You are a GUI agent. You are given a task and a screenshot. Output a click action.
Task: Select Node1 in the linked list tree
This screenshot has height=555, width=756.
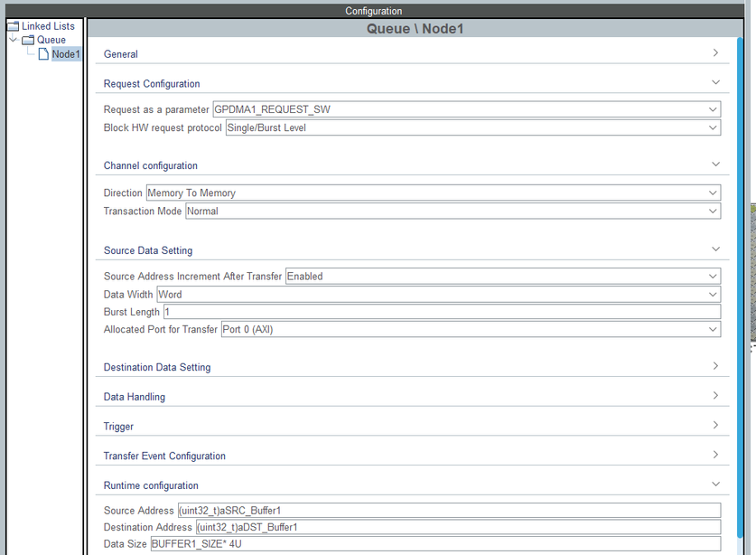pyautogui.click(x=66, y=54)
